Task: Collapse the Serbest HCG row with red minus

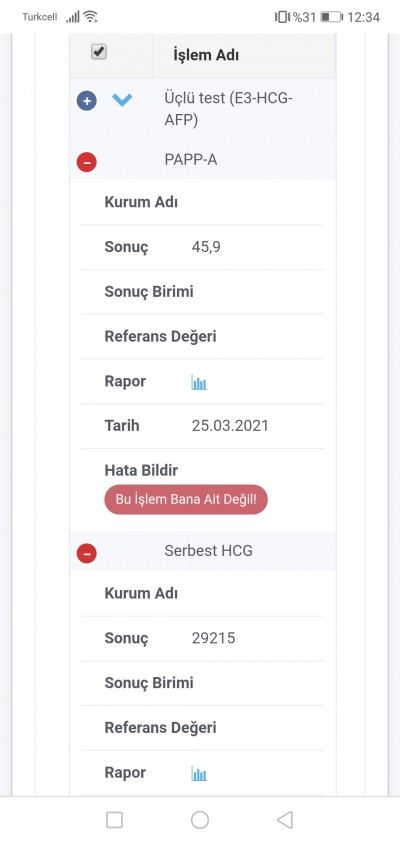Action: coord(87,553)
